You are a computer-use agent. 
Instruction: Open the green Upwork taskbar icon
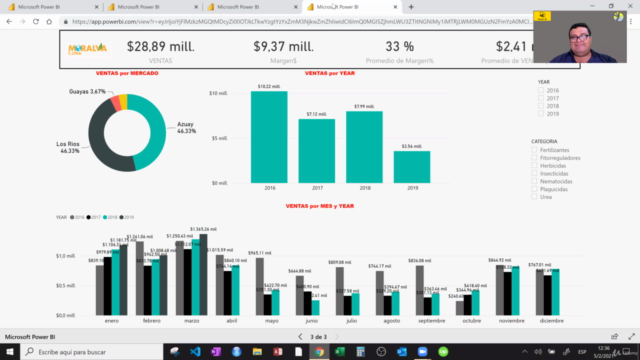pos(443,351)
